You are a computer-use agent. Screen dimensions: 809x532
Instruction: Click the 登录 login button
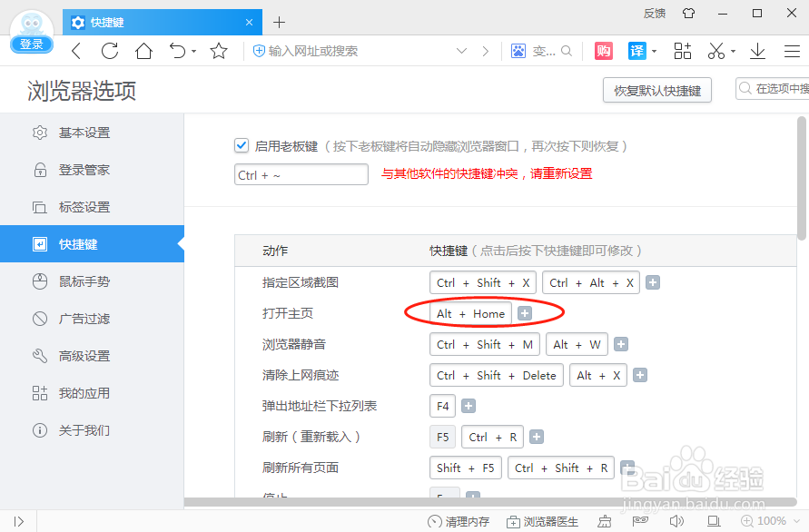[32, 44]
